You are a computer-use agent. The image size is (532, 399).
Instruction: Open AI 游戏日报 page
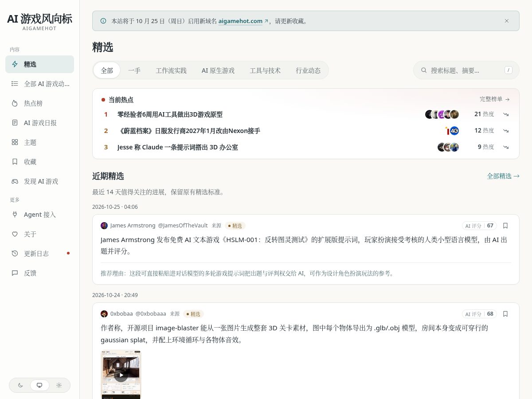pyautogui.click(x=39, y=123)
